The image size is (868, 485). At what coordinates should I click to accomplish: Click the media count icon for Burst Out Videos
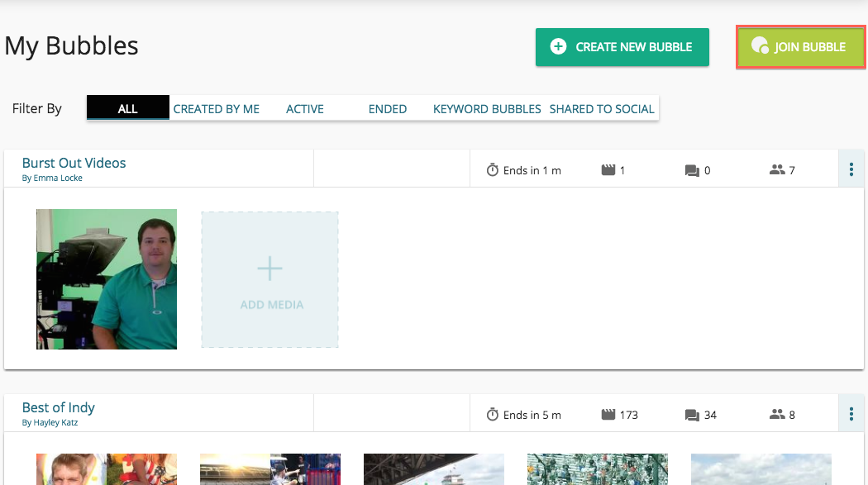608,170
